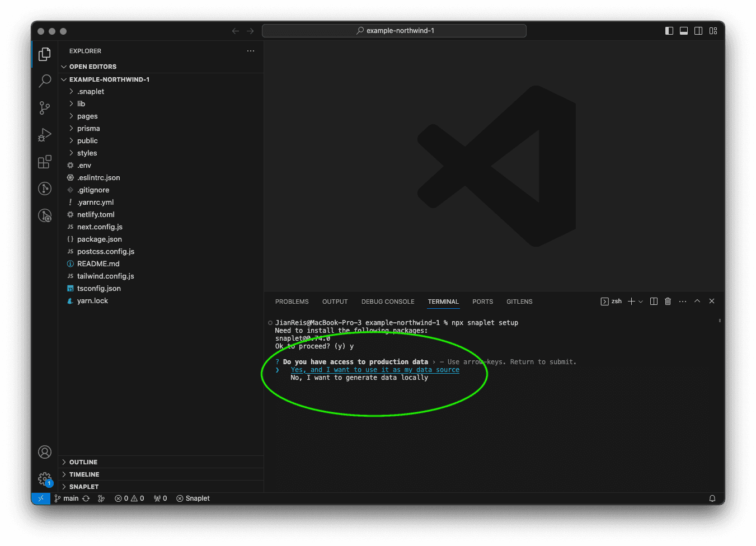Open package.json in the explorer
The width and height of the screenshot is (756, 546).
(x=99, y=239)
